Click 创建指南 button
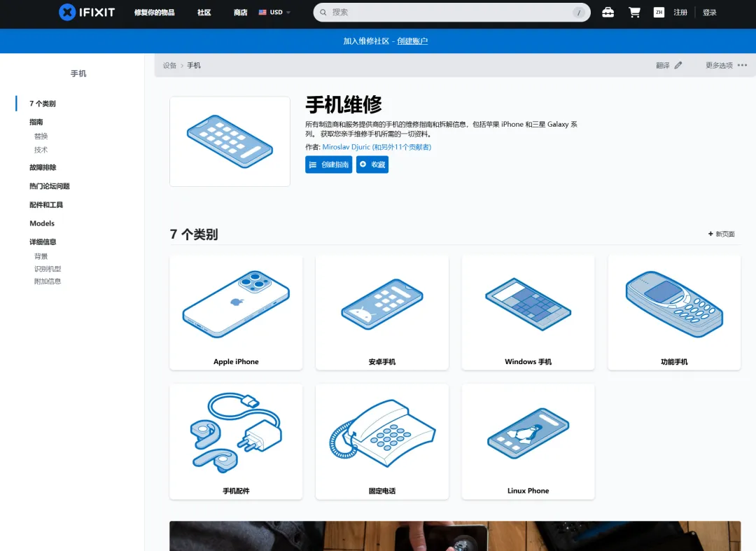 [329, 165]
